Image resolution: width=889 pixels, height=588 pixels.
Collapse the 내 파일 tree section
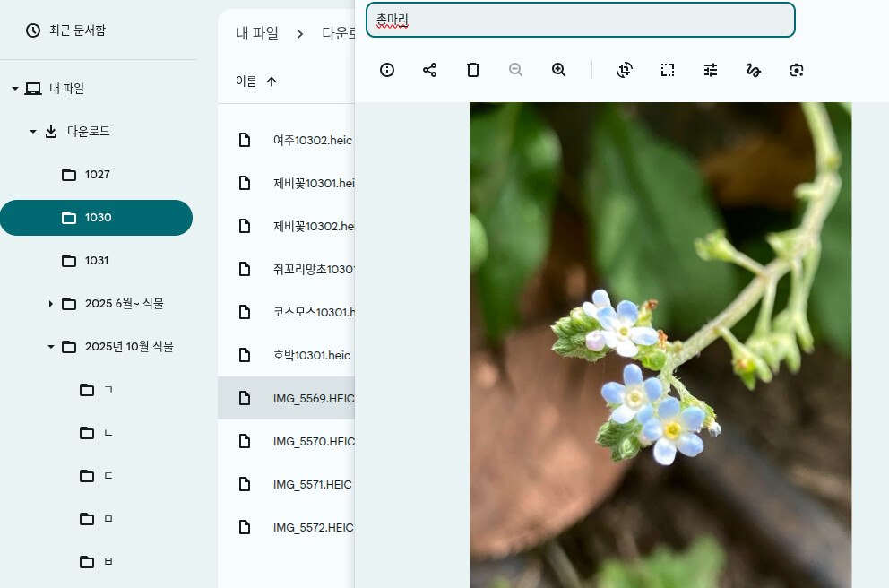(15, 89)
